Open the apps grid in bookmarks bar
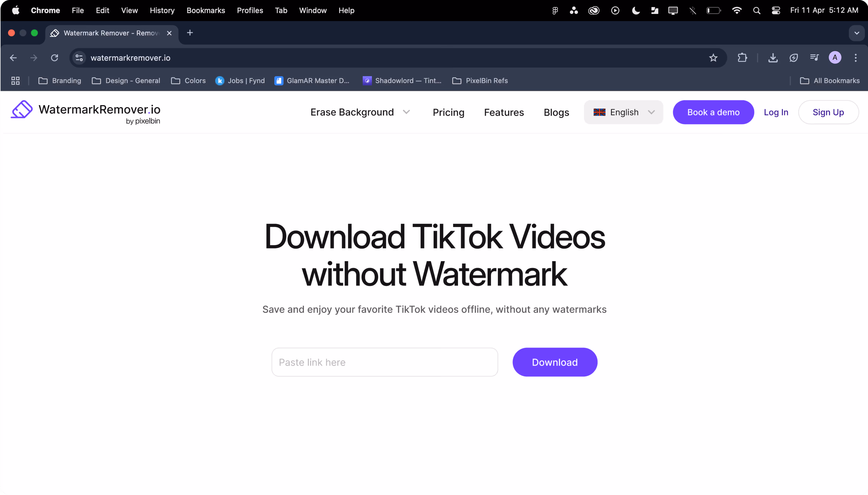The width and height of the screenshot is (868, 495). coord(15,80)
